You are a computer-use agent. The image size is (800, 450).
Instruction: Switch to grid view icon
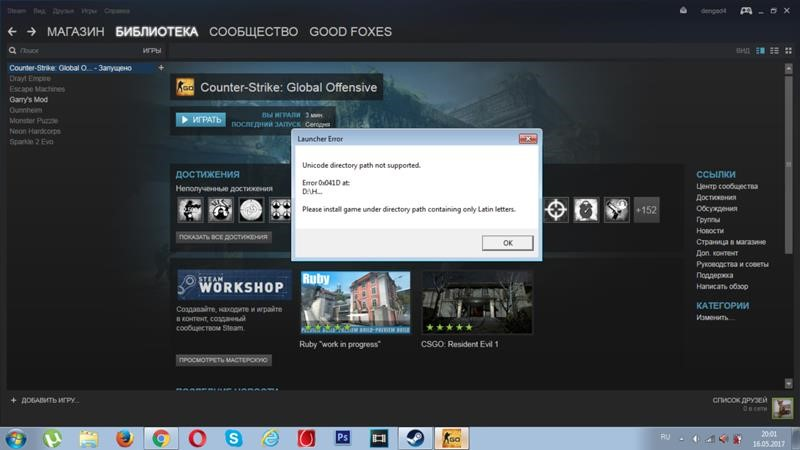788,51
